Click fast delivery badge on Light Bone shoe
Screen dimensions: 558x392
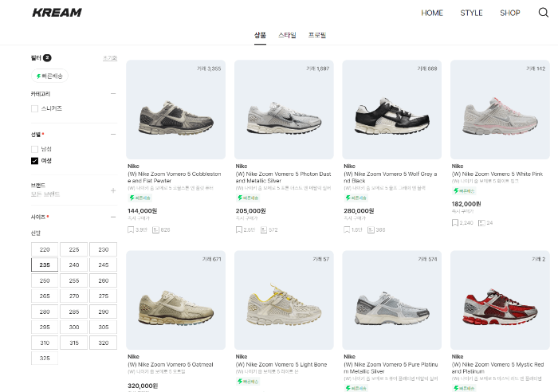[x=248, y=382]
